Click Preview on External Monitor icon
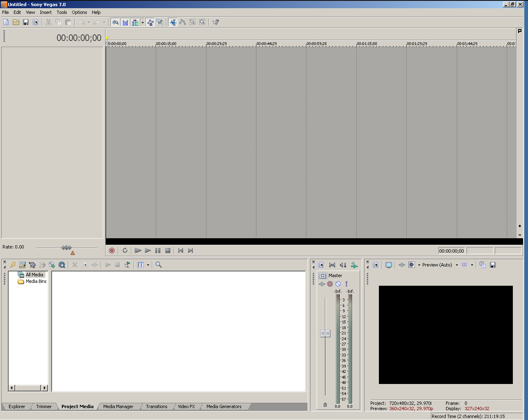The image size is (528, 420). 389,265
